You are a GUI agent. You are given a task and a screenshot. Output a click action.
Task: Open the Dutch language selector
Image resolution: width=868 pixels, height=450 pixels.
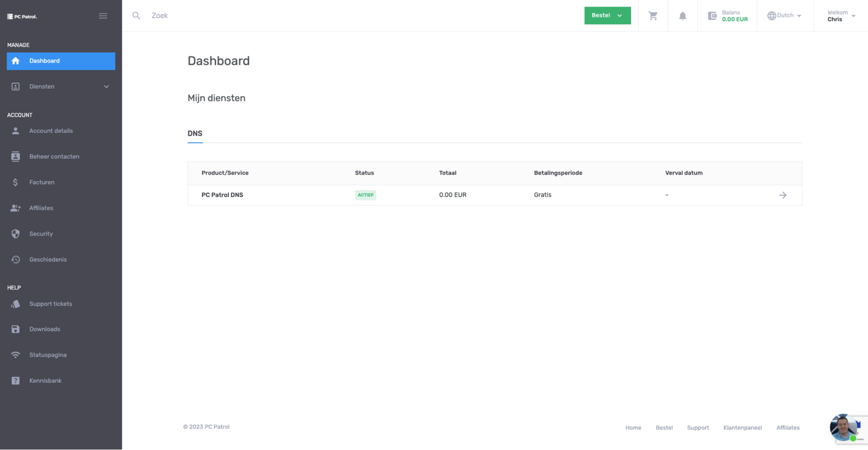click(784, 16)
